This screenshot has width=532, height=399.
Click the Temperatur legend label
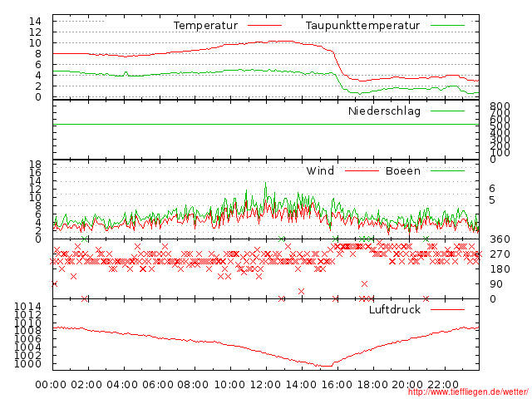pyautogui.click(x=205, y=26)
